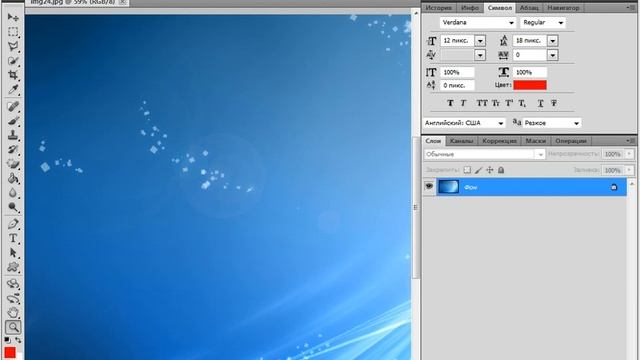This screenshot has height=360, width=640.
Task: Select the Healing Brush tool
Action: pyautogui.click(x=13, y=107)
